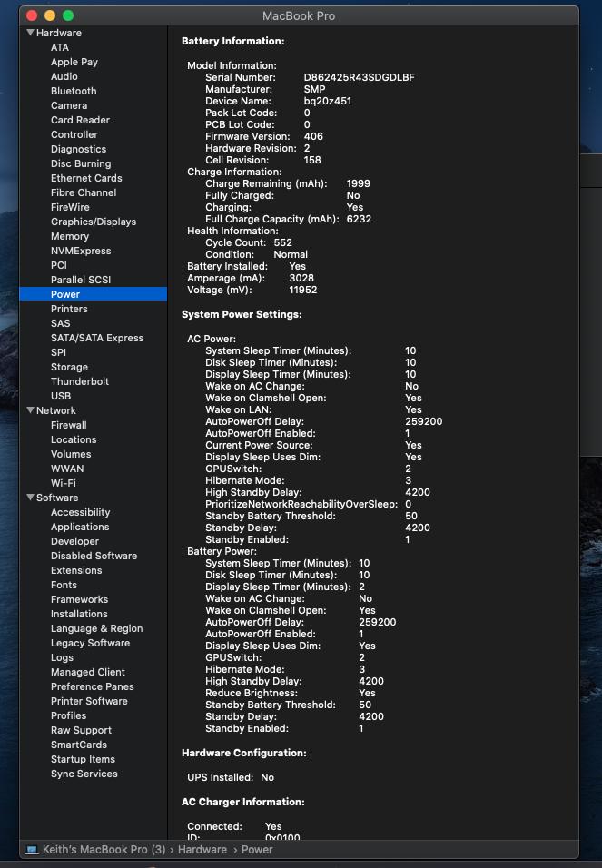This screenshot has width=602, height=868.
Task: Select Startup Items in the sidebar
Action: point(83,759)
